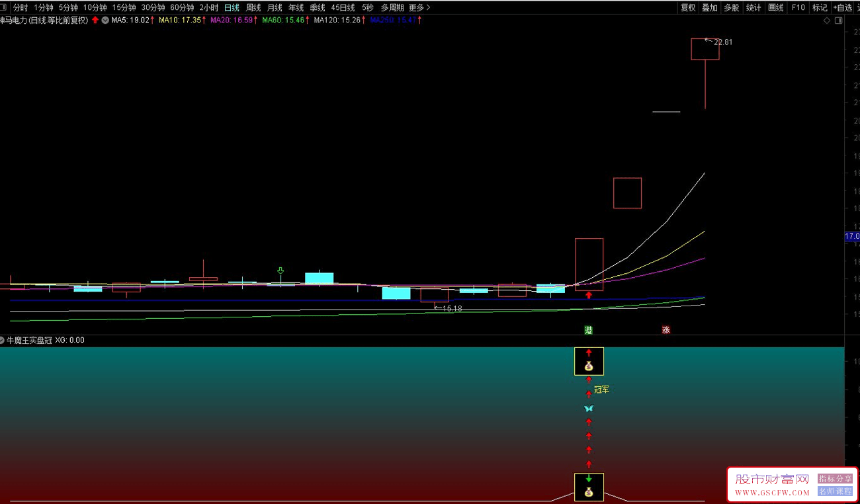Open the 牛魔王实盘冠 indicator settings icon
Image resolution: width=860 pixels, height=504 pixels.
2,340
